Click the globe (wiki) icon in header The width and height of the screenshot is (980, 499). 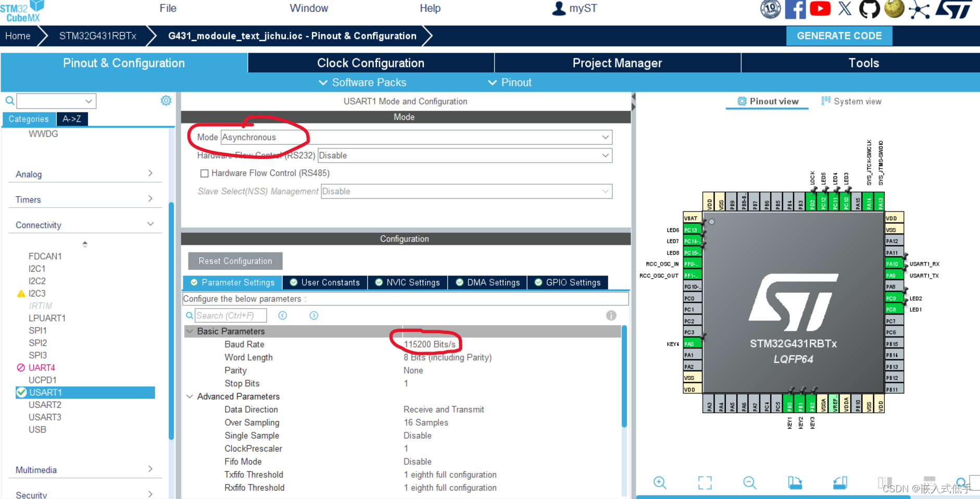[895, 9]
